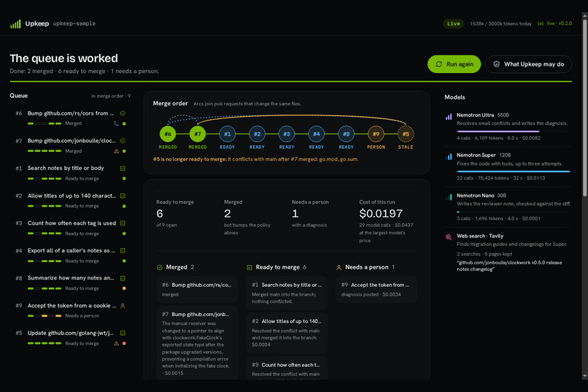Image resolution: width=588 pixels, height=392 pixels.
Task: Open queue item Summarize how many notes
Action: [x=71, y=283]
